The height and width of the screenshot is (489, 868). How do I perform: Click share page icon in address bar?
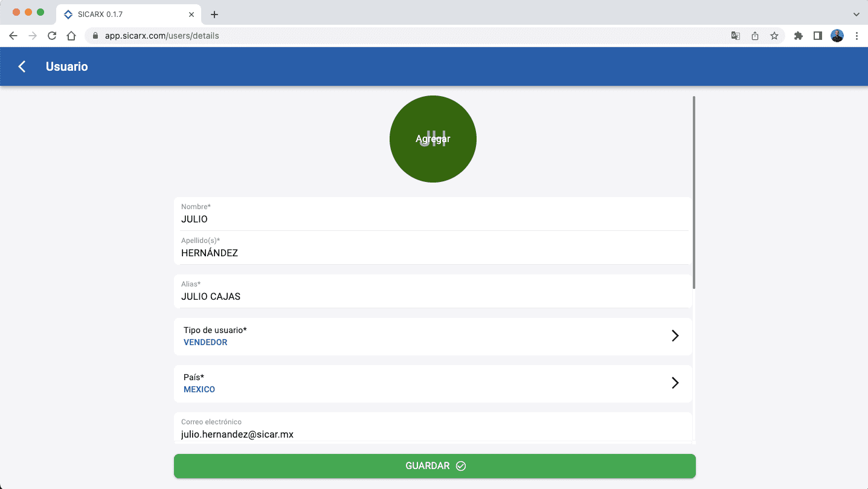[x=755, y=36]
